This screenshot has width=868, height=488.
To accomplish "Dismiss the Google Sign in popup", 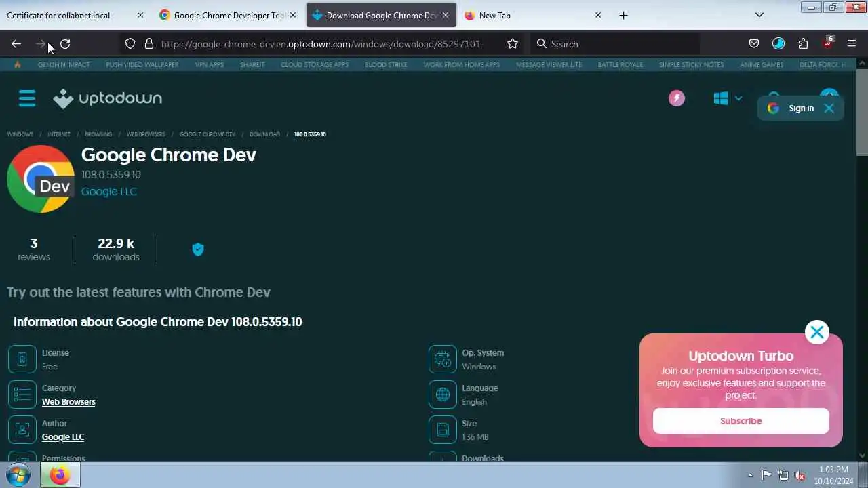I will coord(829,108).
